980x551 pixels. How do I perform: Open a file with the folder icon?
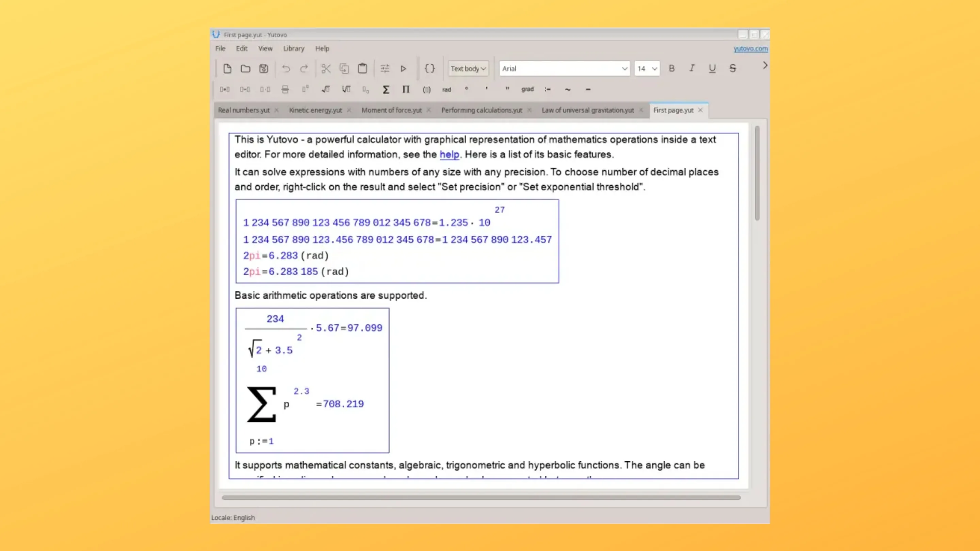pos(245,68)
